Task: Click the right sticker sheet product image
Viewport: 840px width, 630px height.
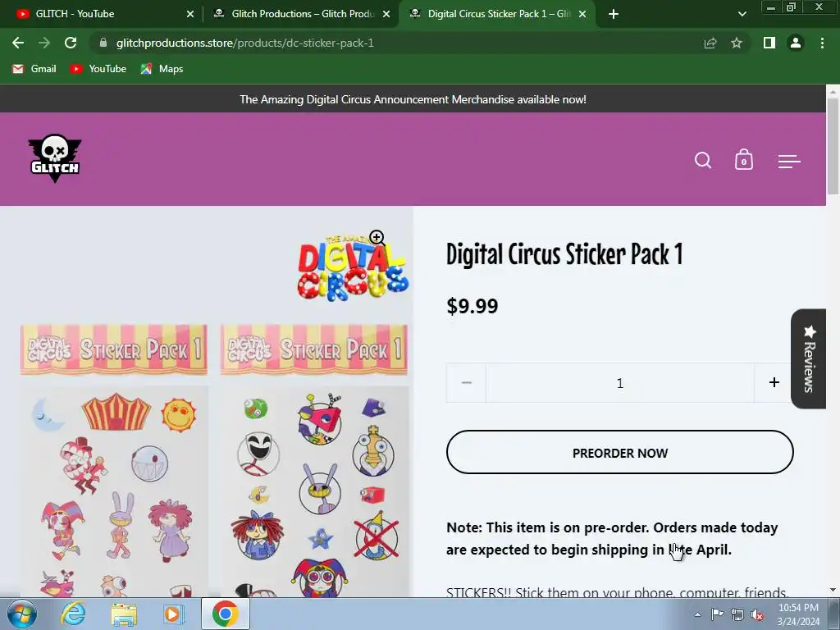Action: click(x=314, y=461)
